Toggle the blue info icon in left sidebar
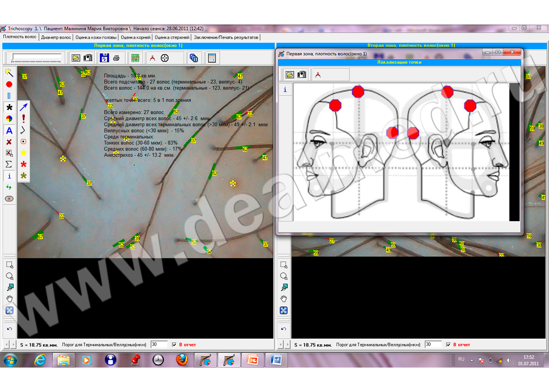 (9, 176)
